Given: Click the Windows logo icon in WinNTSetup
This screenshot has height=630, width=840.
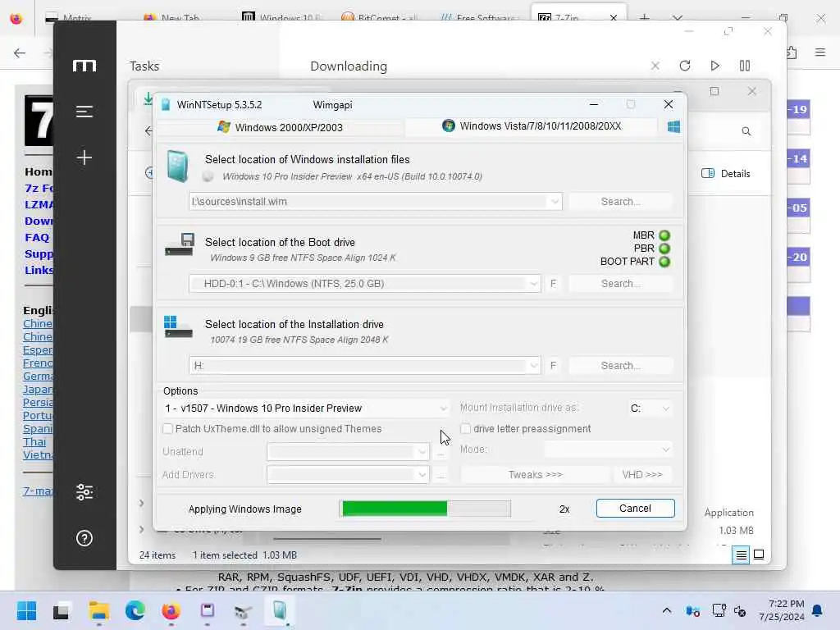Looking at the screenshot, I should tap(673, 127).
